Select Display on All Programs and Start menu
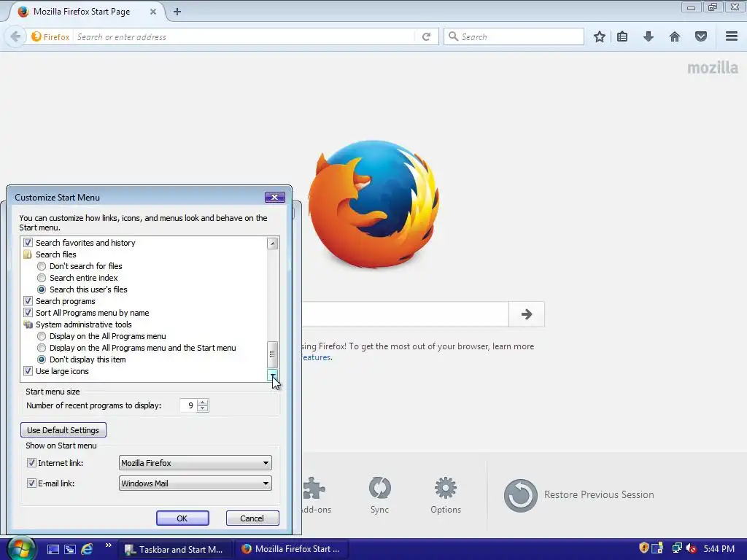Image resolution: width=747 pixels, height=560 pixels. [42, 348]
